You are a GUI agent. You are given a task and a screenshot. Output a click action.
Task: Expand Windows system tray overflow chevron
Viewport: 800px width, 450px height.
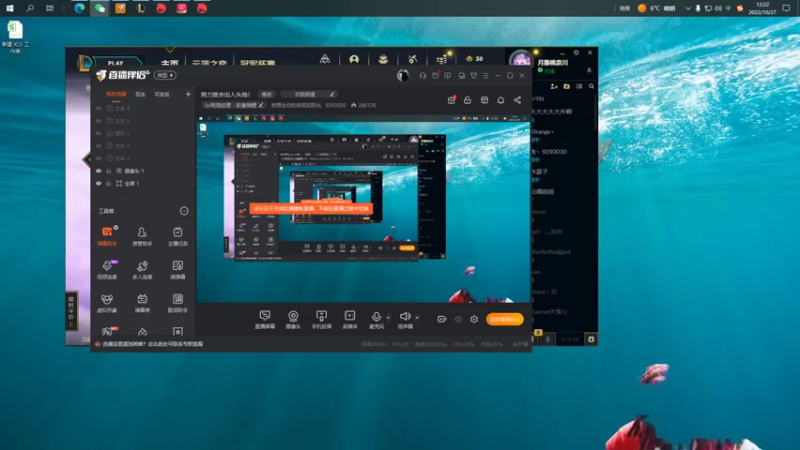pos(688,8)
